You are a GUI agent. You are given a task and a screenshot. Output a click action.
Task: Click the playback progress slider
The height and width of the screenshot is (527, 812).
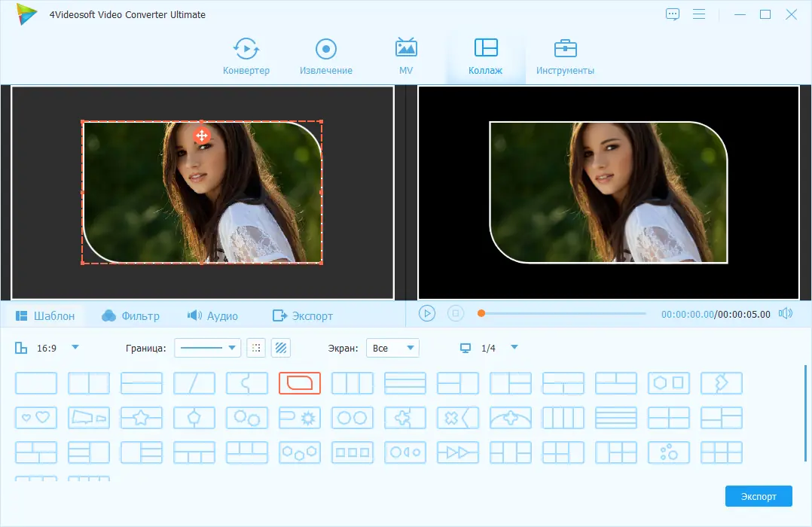tap(563, 313)
